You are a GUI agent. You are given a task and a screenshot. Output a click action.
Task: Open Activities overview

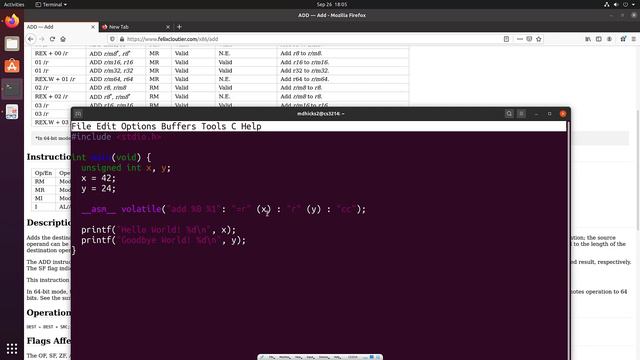(x=14, y=4)
